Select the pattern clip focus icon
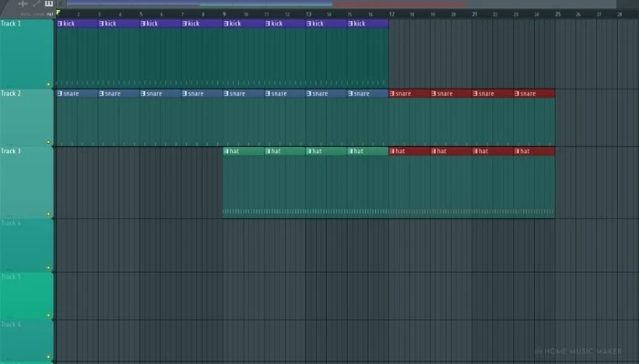 (49, 4)
